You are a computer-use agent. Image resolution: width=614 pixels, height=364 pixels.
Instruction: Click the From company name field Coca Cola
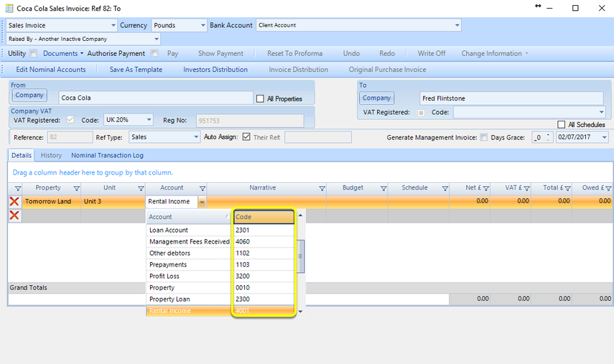click(156, 98)
